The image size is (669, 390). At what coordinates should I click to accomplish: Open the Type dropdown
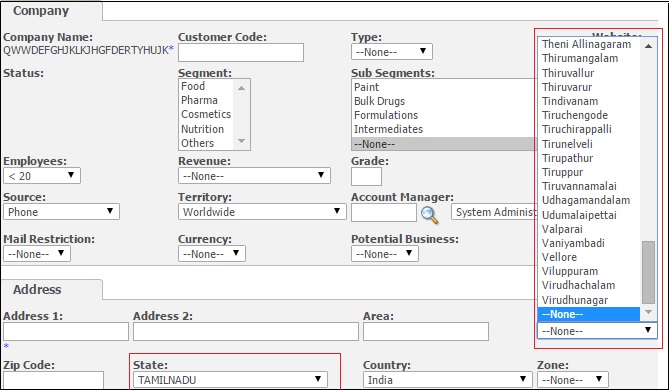[x=392, y=52]
